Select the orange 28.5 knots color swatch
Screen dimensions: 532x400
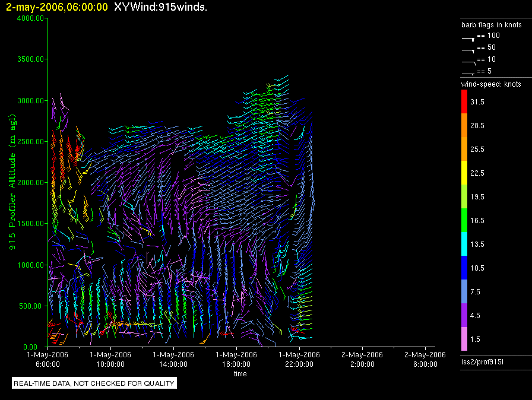point(464,126)
